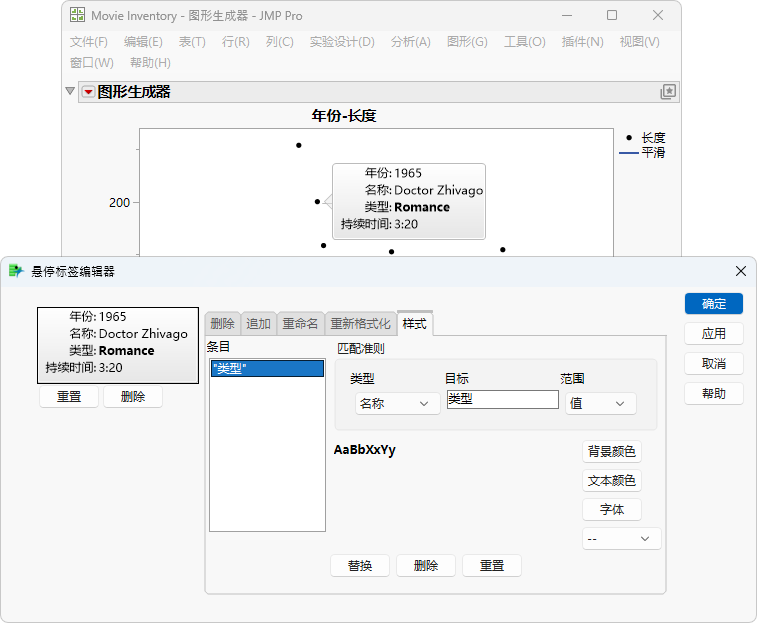Select the "类型" entry in 条目 list
Screen dimensions: 757x623
(267, 368)
